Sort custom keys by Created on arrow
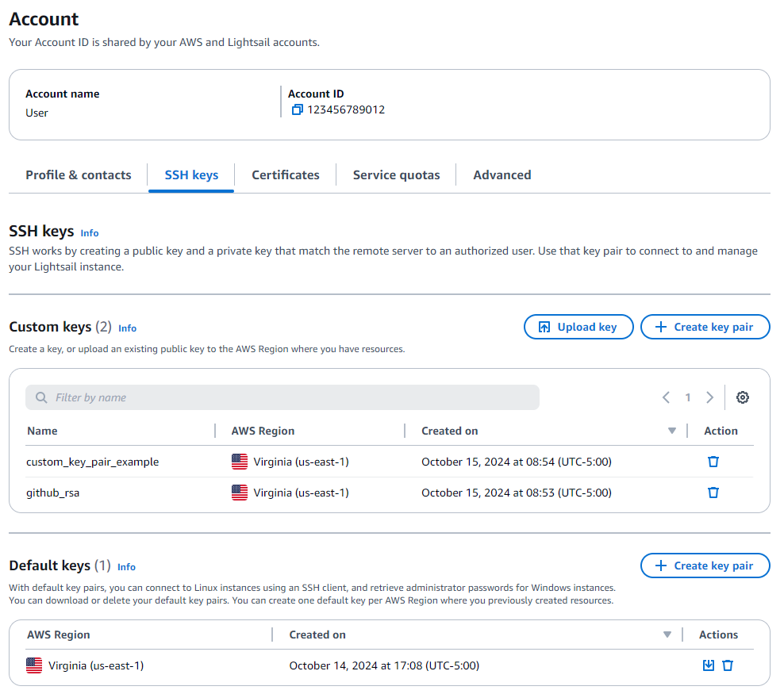Image resolution: width=784 pixels, height=694 pixels. (672, 431)
